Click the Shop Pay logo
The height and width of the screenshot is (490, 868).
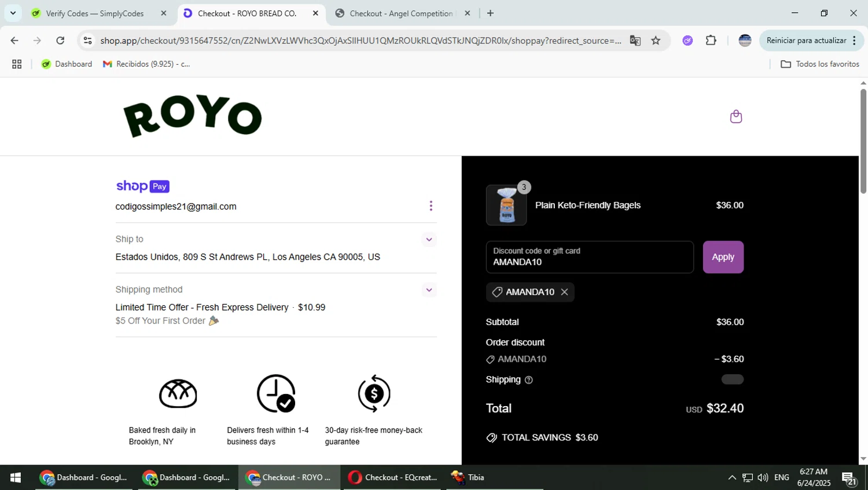pyautogui.click(x=142, y=186)
